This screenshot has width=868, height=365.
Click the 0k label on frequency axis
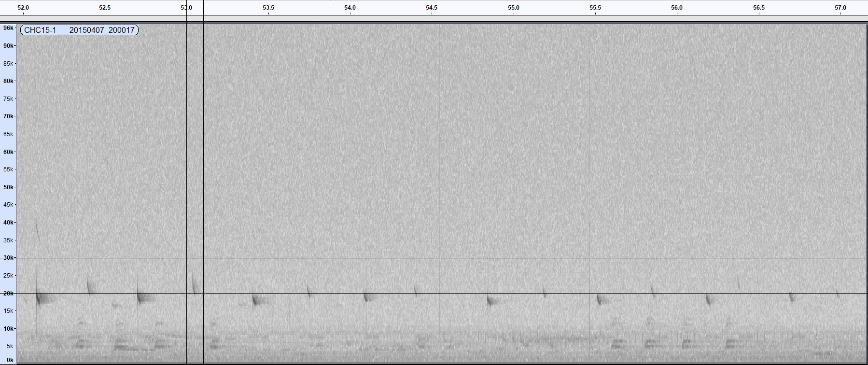[x=10, y=360]
